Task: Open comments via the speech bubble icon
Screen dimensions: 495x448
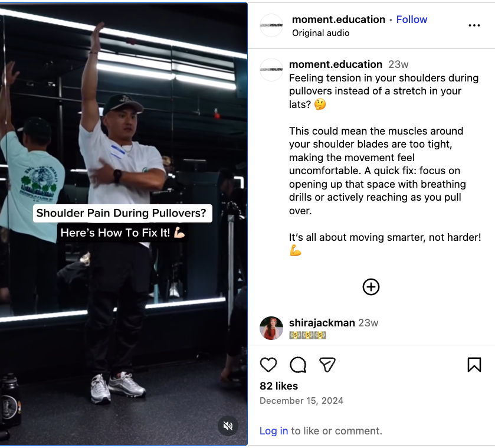Action: 298,365
